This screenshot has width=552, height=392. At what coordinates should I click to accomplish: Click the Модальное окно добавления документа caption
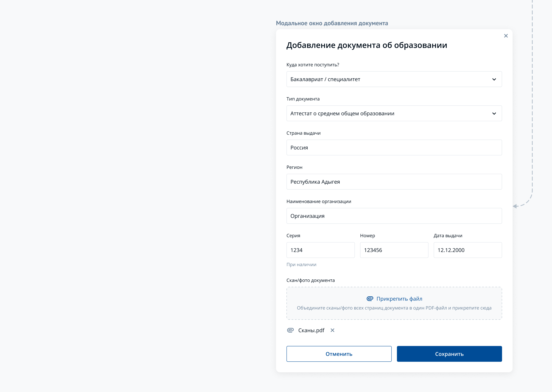[332, 23]
